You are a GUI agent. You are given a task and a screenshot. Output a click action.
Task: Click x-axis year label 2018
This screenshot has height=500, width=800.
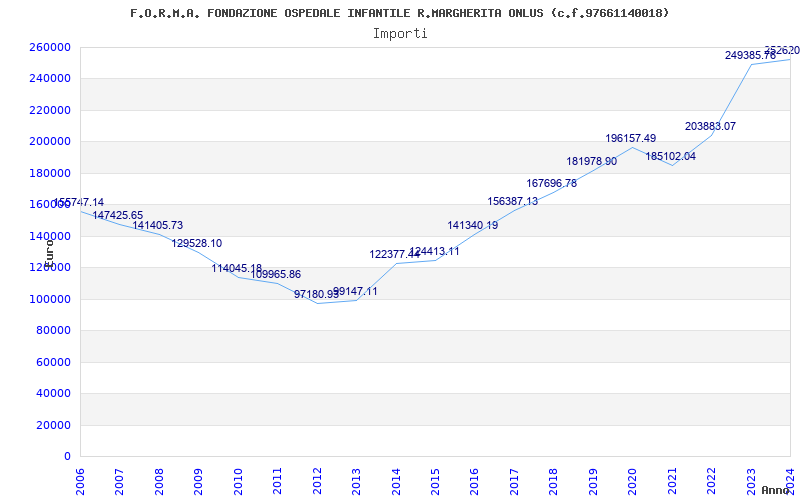554,481
